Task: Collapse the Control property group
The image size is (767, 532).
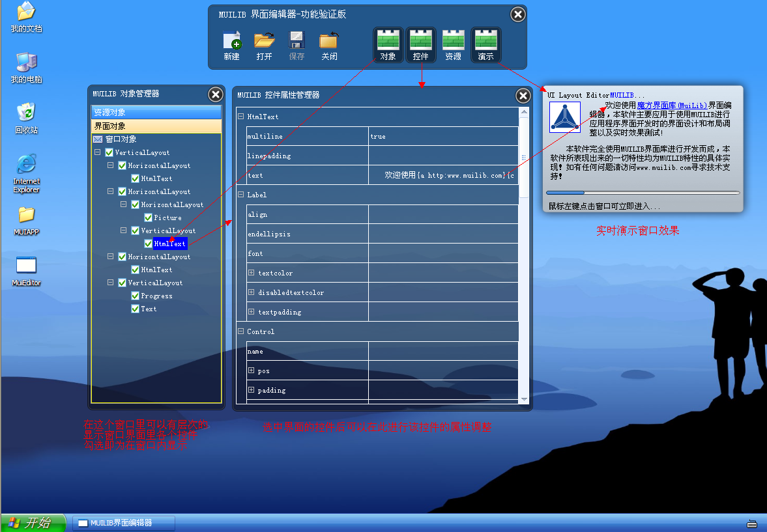Action: (240, 331)
